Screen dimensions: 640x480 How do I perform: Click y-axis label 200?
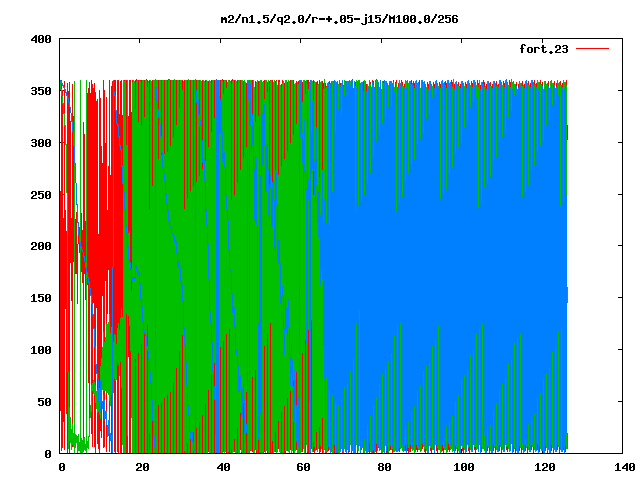click(x=41, y=246)
